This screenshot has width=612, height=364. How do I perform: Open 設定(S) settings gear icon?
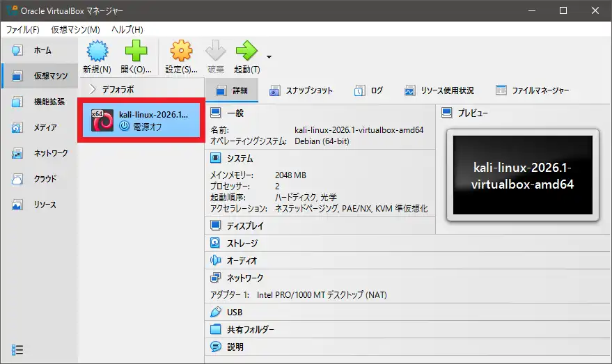(x=181, y=52)
